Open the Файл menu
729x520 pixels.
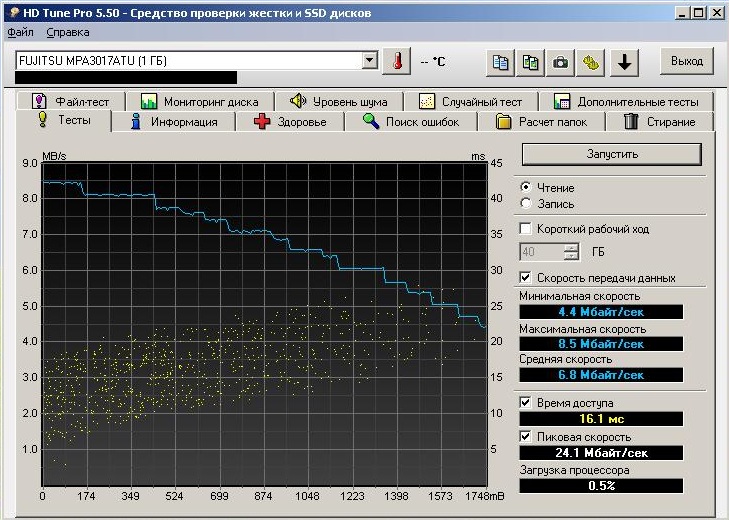[x=20, y=33]
